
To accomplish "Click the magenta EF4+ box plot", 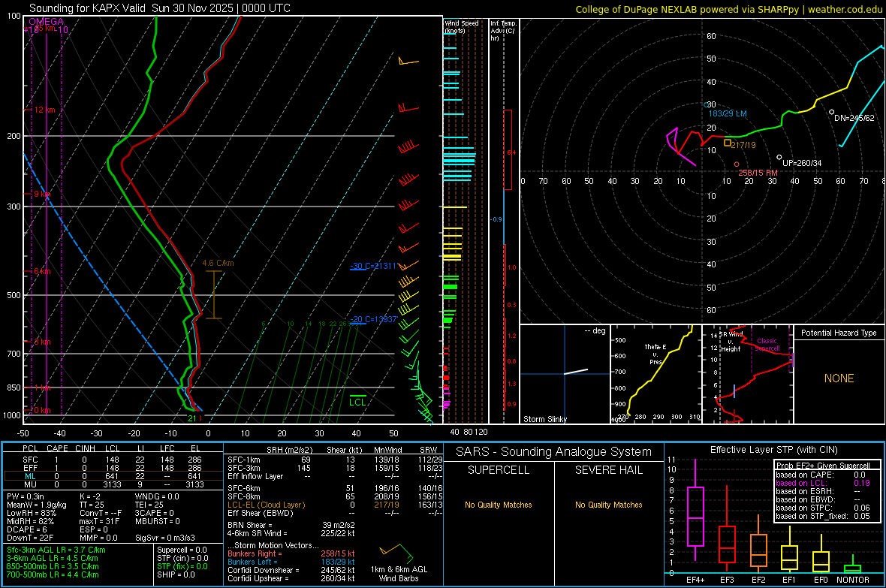I will point(695,516).
